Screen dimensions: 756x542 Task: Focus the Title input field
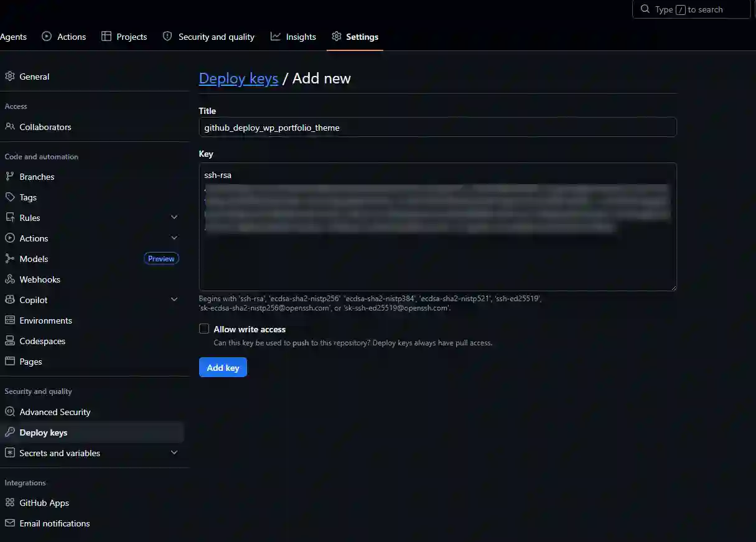(437, 127)
